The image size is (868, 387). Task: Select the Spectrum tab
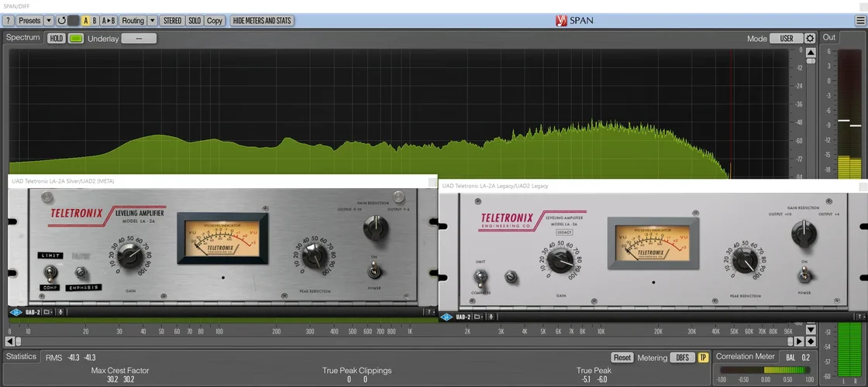click(23, 37)
